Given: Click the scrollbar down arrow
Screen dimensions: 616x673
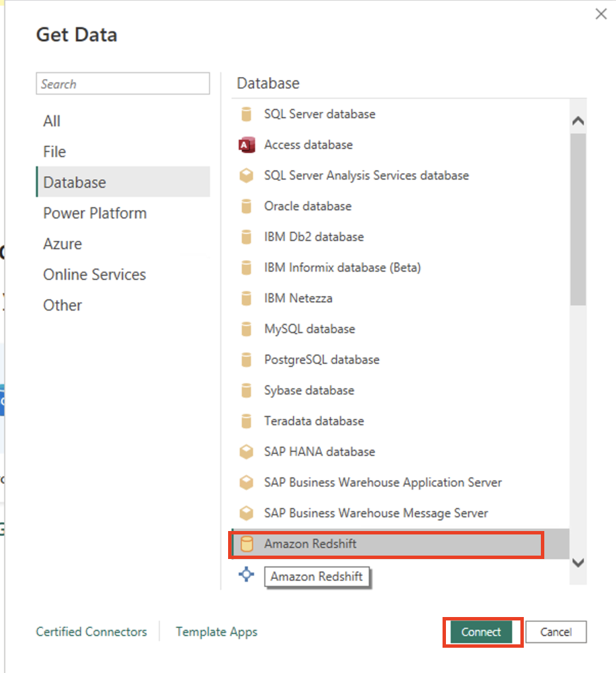Looking at the screenshot, I should [x=578, y=562].
